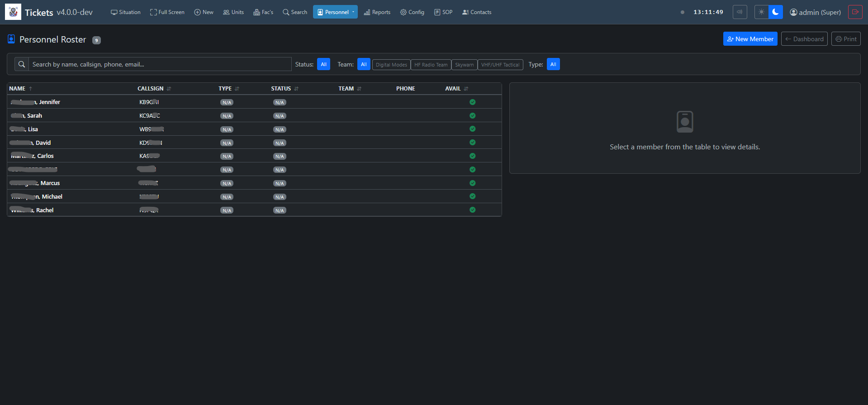The width and height of the screenshot is (868, 405).
Task: Mute sound with the speaker icon
Action: pos(740,12)
